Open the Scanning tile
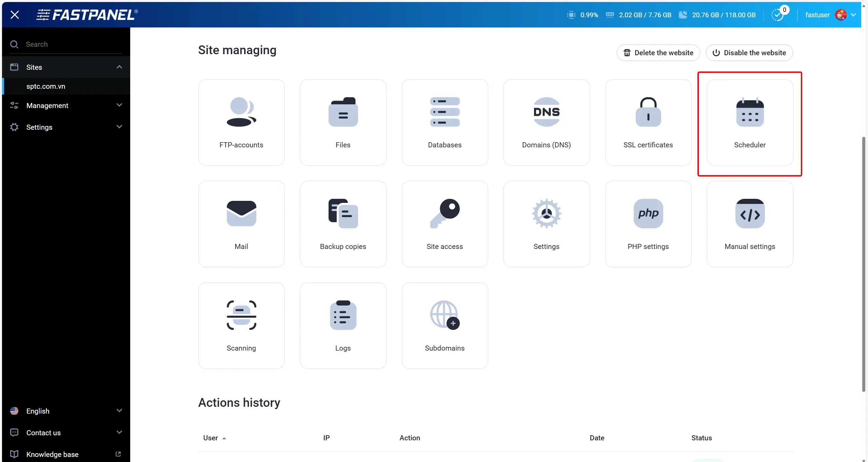This screenshot has width=868, height=462. pos(241,325)
